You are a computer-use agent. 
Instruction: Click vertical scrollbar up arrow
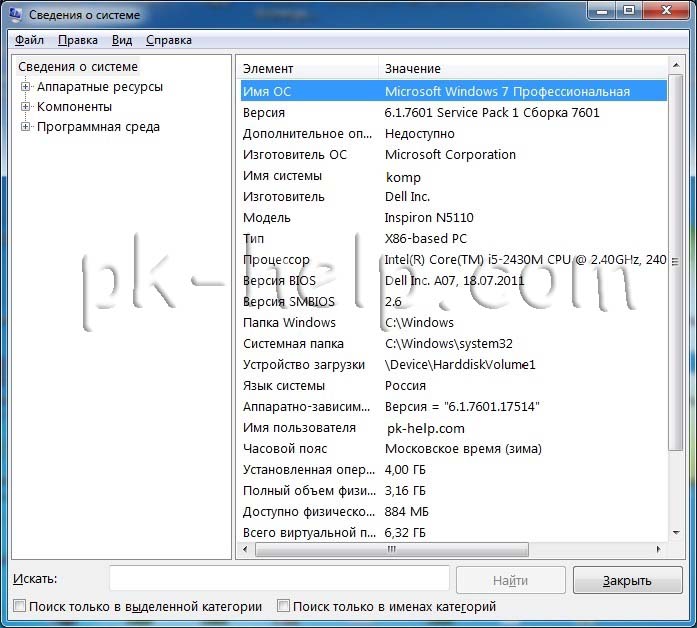[x=676, y=65]
